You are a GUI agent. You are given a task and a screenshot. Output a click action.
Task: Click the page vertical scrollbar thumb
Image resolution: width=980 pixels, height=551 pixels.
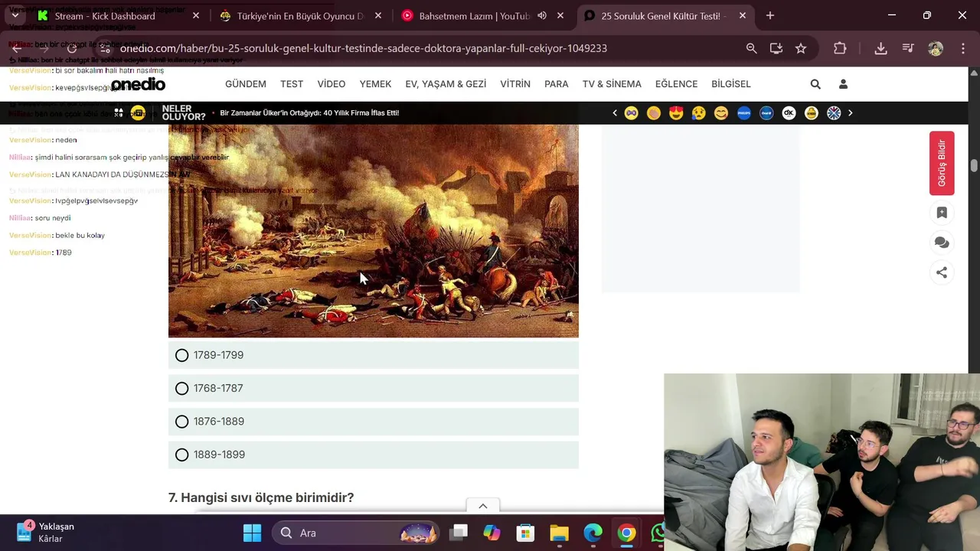(974, 166)
